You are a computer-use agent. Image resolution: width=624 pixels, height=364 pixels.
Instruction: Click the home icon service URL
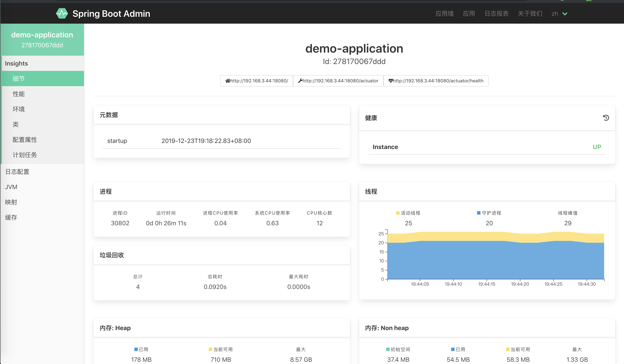click(x=256, y=81)
